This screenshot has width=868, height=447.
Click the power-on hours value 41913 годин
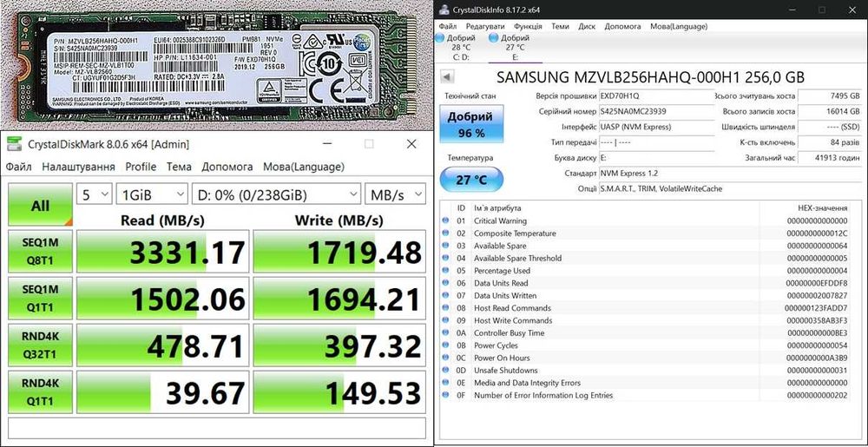(x=830, y=158)
